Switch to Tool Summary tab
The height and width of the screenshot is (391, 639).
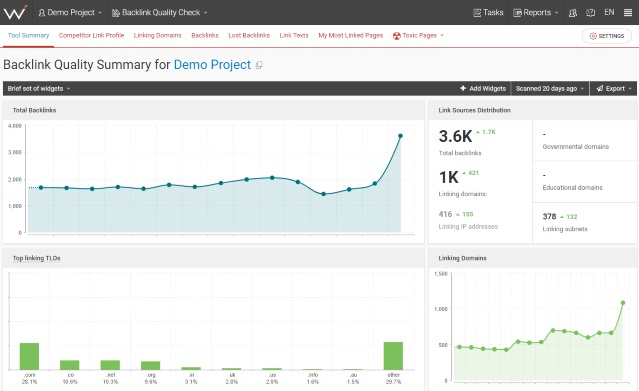29,35
